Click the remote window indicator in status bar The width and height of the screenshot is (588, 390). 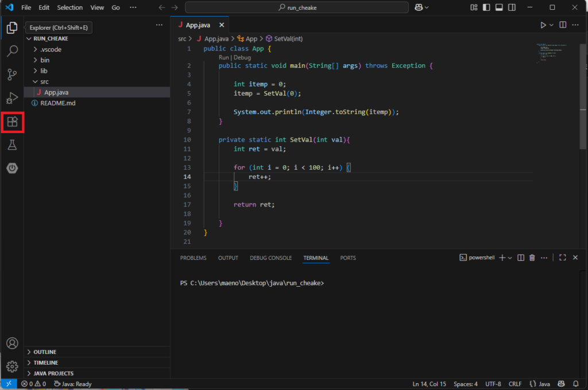[x=9, y=384]
